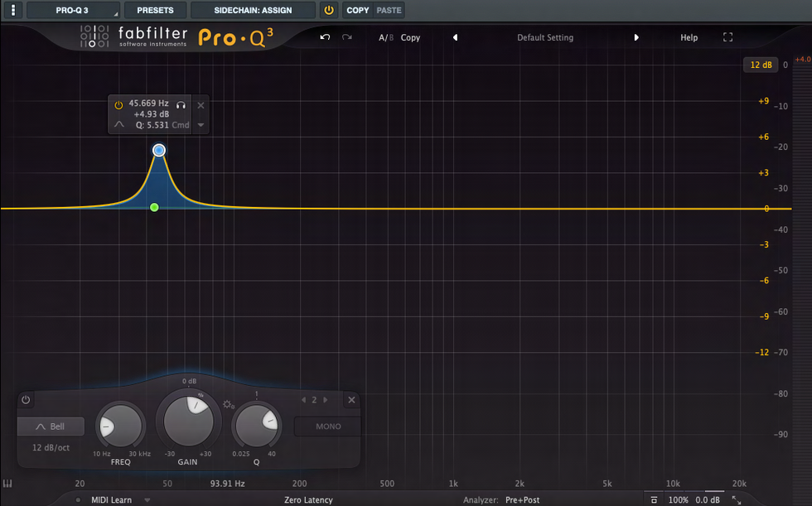The width and height of the screenshot is (812, 506).
Task: Expand the band tooltip menu arrow
Action: point(201,125)
